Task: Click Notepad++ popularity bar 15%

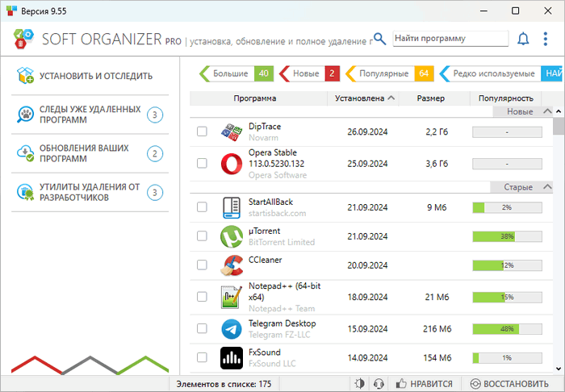Action: pos(507,297)
